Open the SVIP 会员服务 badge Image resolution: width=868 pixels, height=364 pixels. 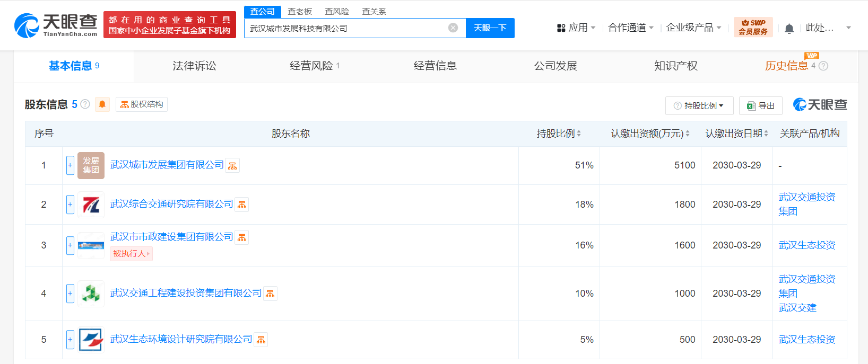click(x=753, y=28)
